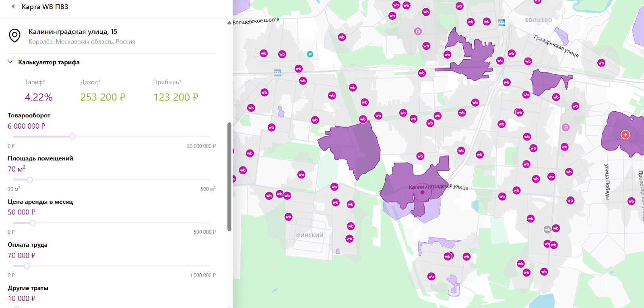Click the Другие траты value 10 000 ₽
The image size is (644, 308).
(x=22, y=299)
